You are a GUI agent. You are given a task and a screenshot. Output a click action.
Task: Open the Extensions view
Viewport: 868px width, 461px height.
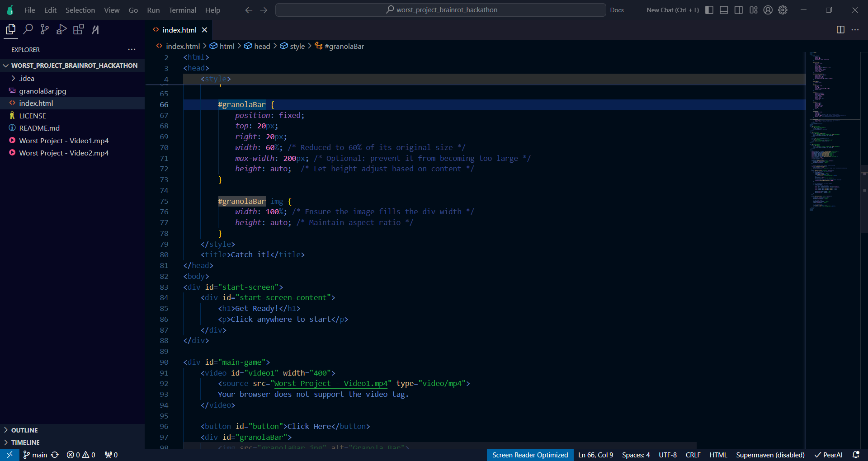pyautogui.click(x=78, y=29)
